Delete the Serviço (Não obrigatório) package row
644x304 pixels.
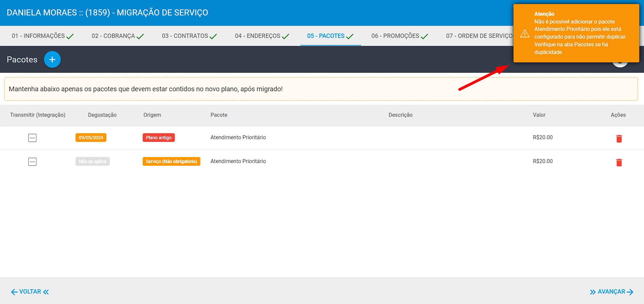tap(619, 162)
